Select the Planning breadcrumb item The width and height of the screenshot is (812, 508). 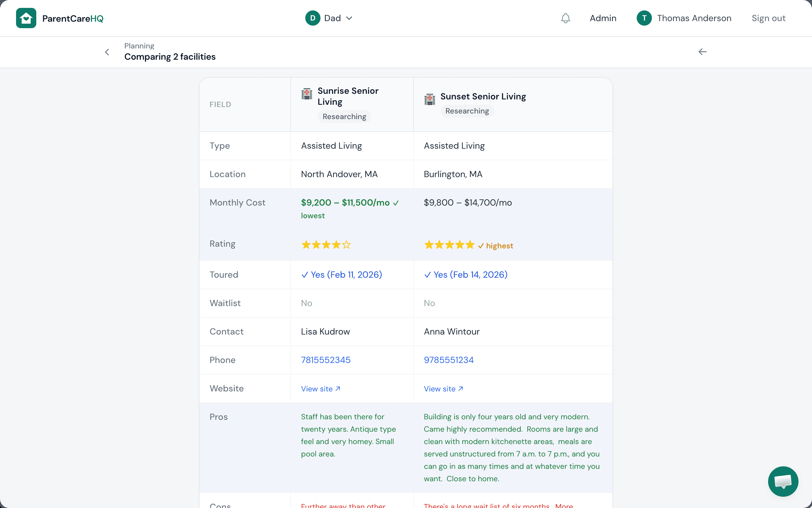pyautogui.click(x=139, y=46)
